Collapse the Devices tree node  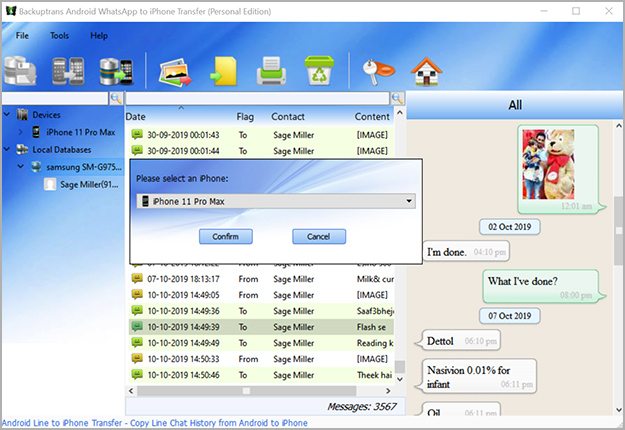coord(9,115)
